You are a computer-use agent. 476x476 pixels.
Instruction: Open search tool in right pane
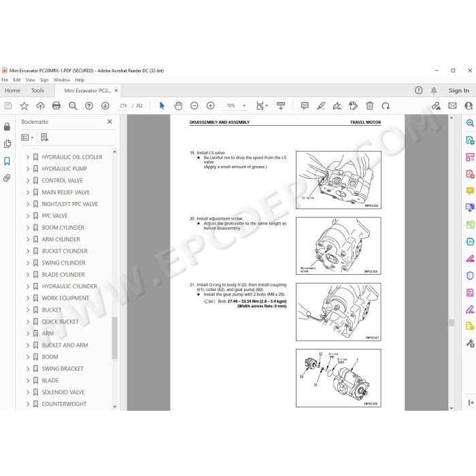tap(470, 122)
